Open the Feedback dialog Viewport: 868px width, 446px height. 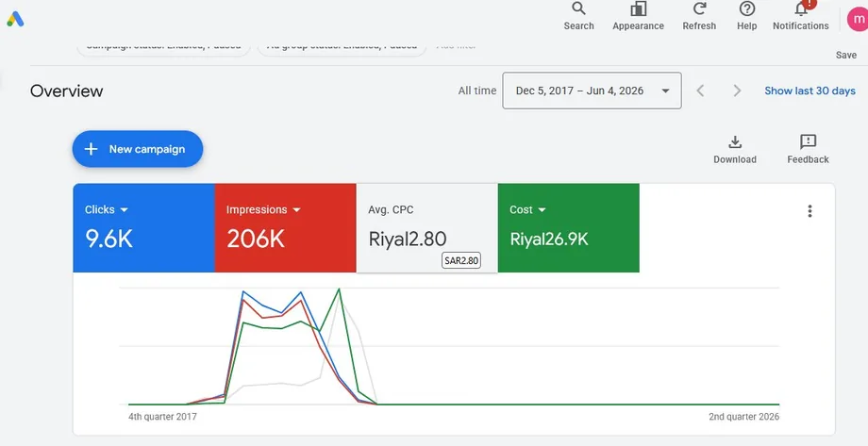808,149
